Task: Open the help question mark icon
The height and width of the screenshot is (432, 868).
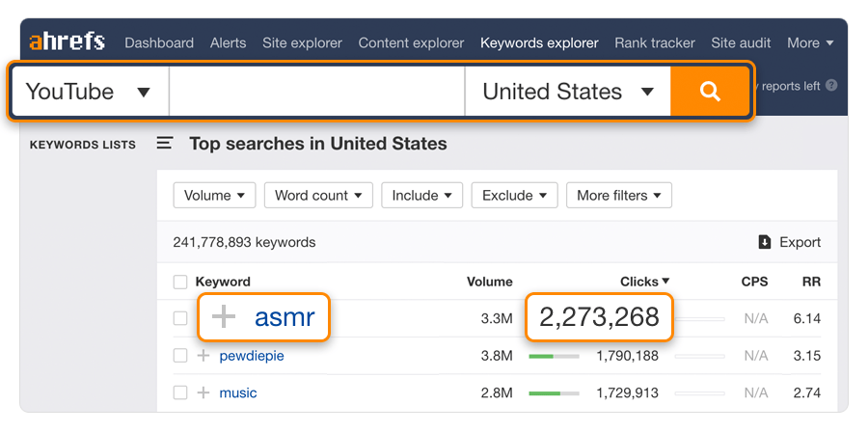Action: [x=831, y=86]
